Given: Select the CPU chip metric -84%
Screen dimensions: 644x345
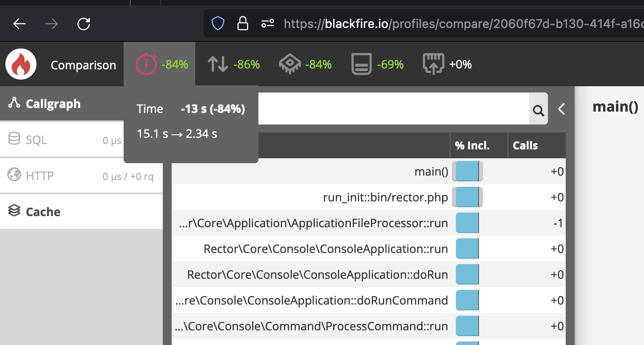Looking at the screenshot, I should click(305, 64).
